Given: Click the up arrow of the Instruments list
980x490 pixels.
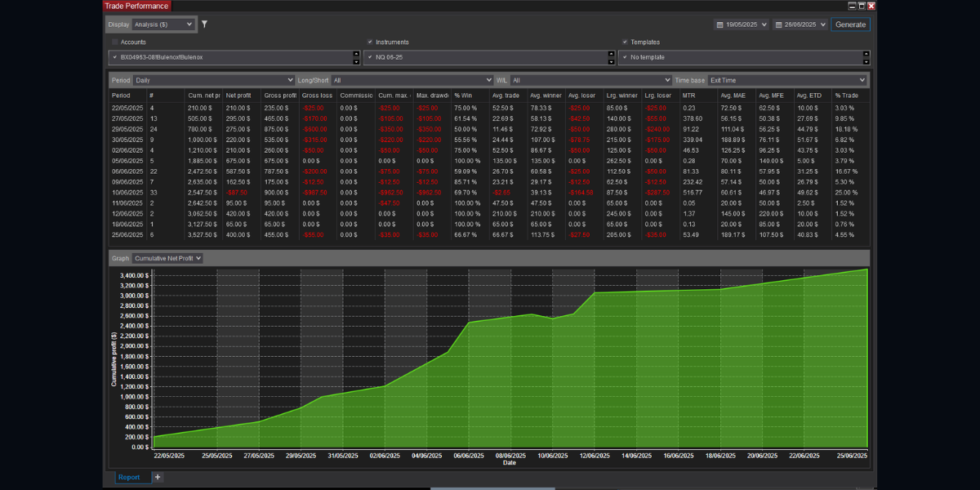Looking at the screenshot, I should pos(612,54).
